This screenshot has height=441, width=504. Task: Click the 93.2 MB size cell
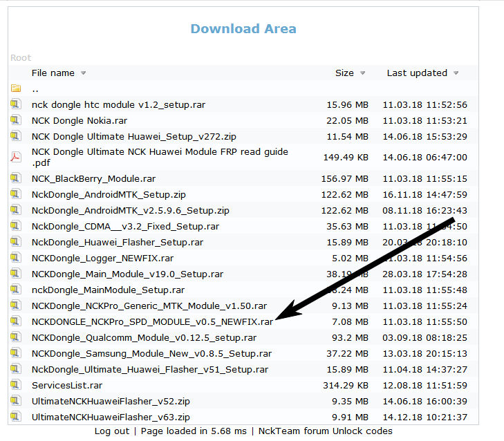pyautogui.click(x=350, y=338)
